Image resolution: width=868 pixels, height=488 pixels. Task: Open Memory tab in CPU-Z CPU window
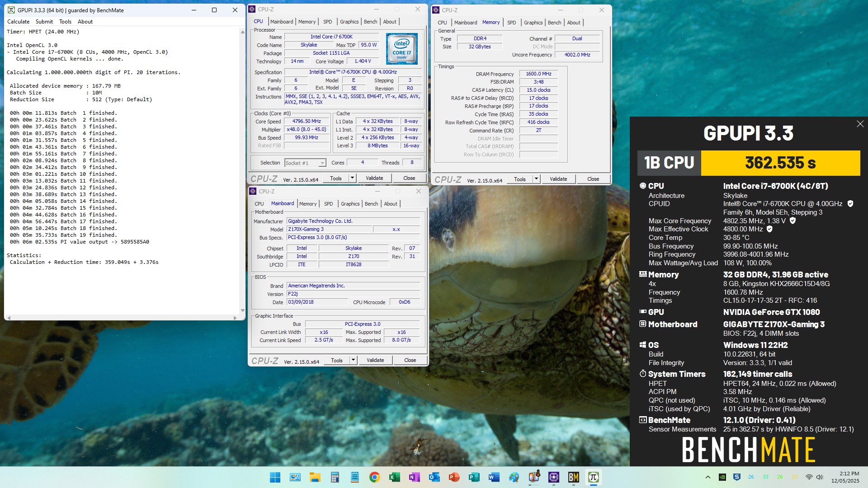[x=307, y=22]
